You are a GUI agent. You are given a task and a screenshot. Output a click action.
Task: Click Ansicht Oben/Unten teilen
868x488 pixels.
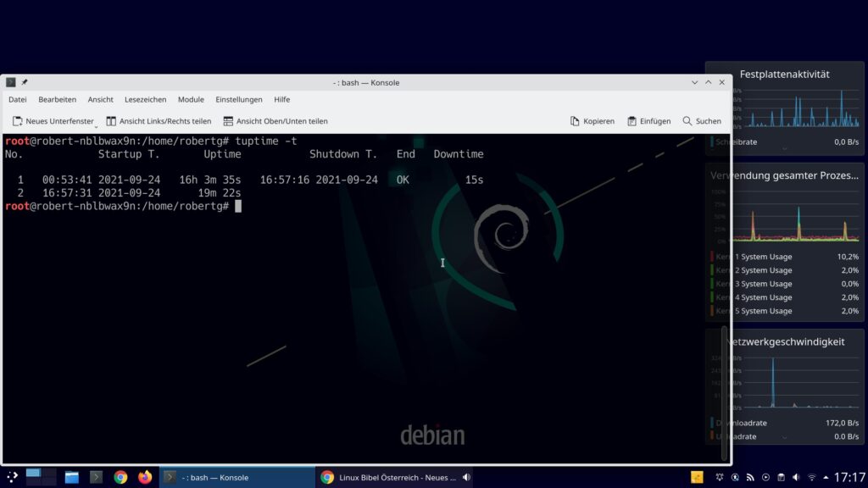pos(275,121)
